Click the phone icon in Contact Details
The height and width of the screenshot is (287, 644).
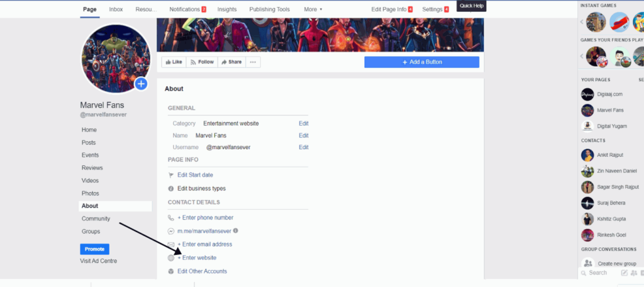tap(171, 218)
